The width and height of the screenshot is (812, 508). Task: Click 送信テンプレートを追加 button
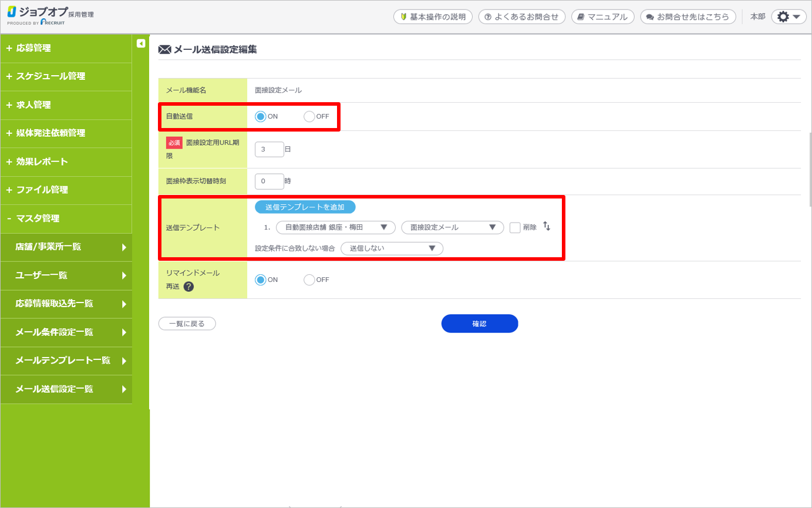305,207
